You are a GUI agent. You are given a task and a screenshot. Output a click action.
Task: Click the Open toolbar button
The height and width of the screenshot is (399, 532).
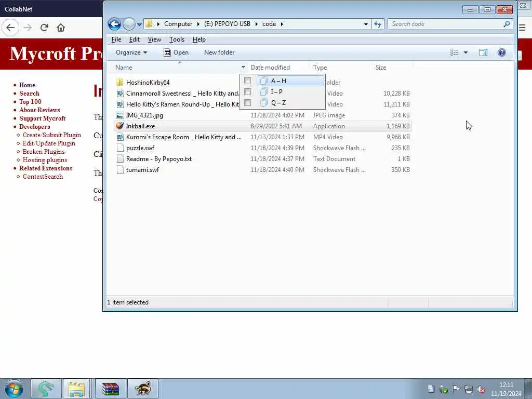click(x=176, y=52)
